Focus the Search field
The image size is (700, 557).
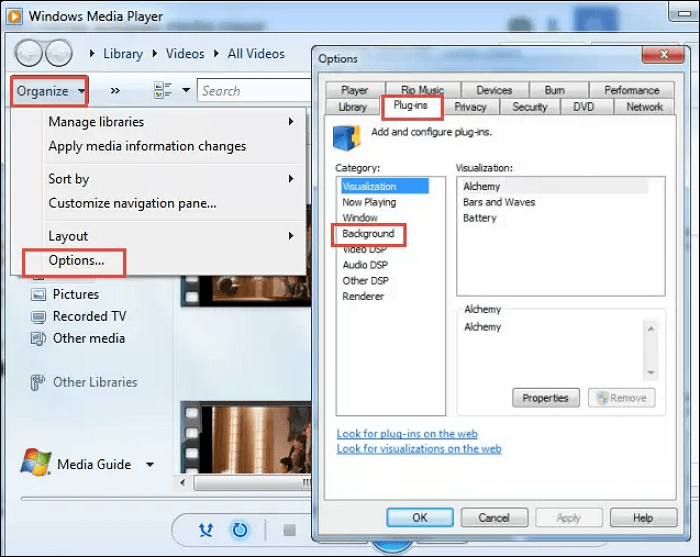pyautogui.click(x=254, y=91)
